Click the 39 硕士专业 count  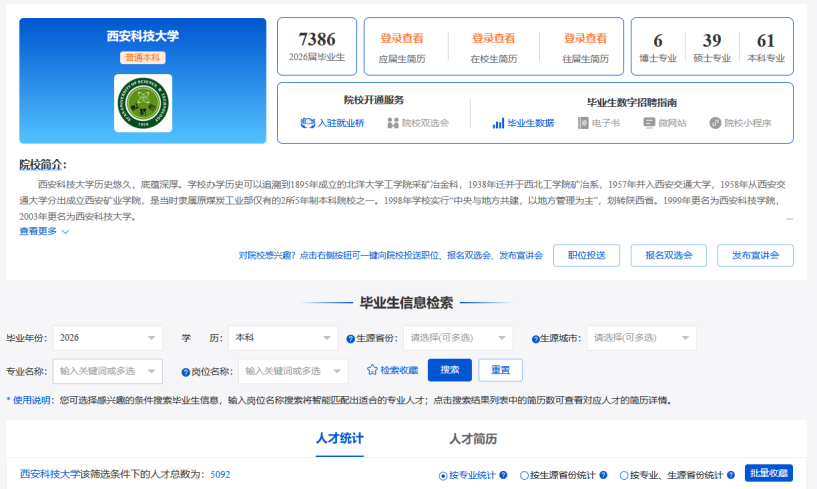712,41
